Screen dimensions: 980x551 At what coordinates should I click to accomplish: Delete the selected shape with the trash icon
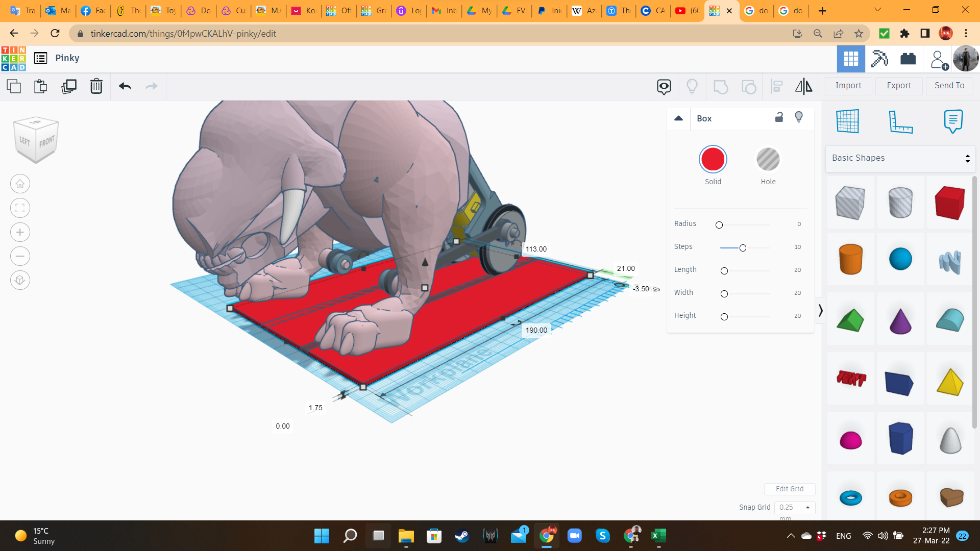coord(96,86)
